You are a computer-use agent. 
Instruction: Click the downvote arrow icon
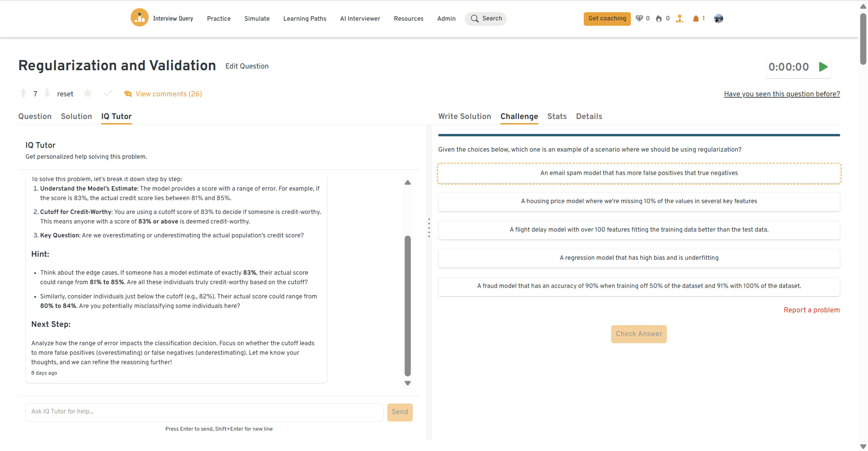tap(47, 93)
